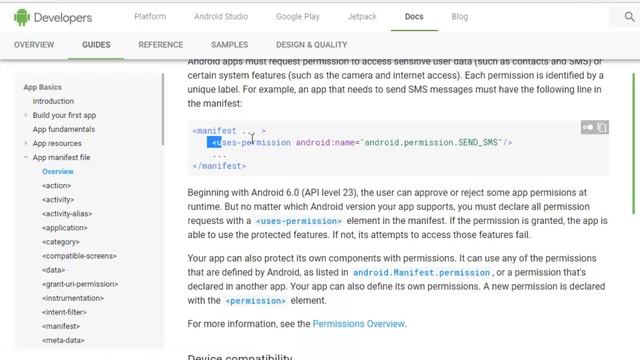Click the highlighted uses-permission tag

point(251,142)
